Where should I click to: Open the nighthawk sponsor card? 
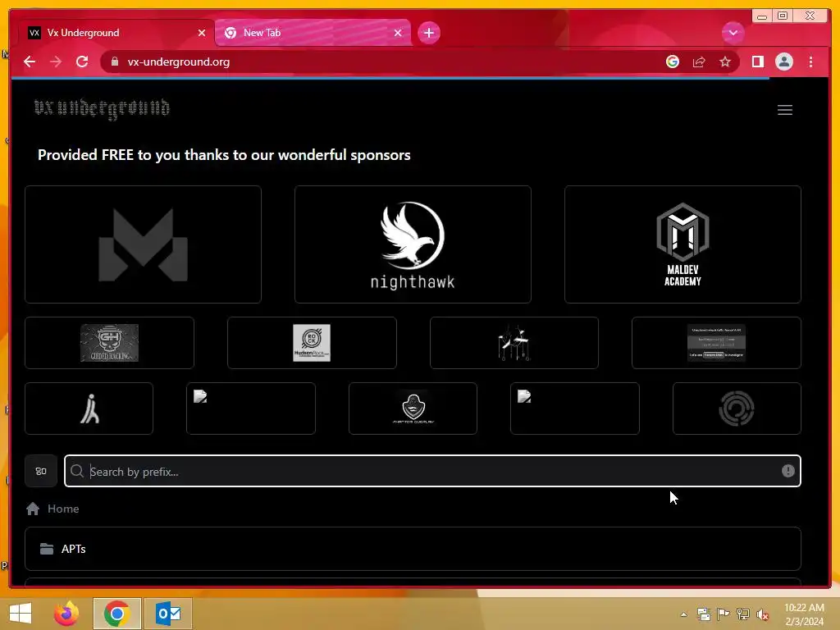(413, 244)
